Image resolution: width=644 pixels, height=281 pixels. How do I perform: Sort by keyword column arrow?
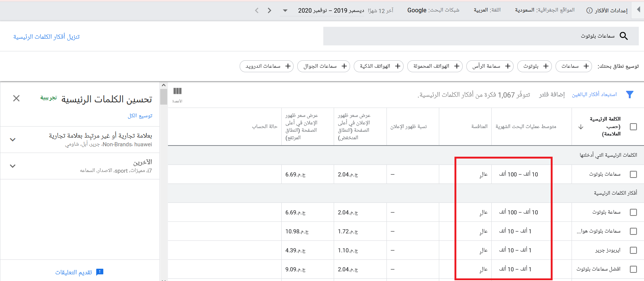click(581, 127)
